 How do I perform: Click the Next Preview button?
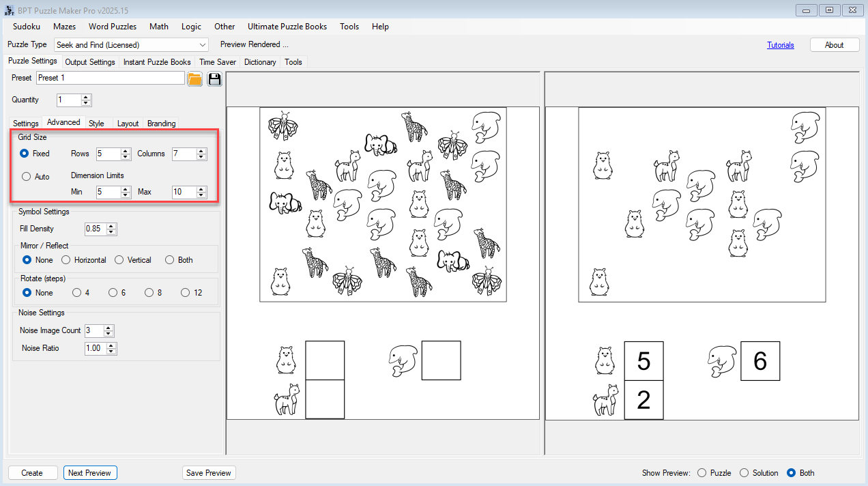pos(89,473)
